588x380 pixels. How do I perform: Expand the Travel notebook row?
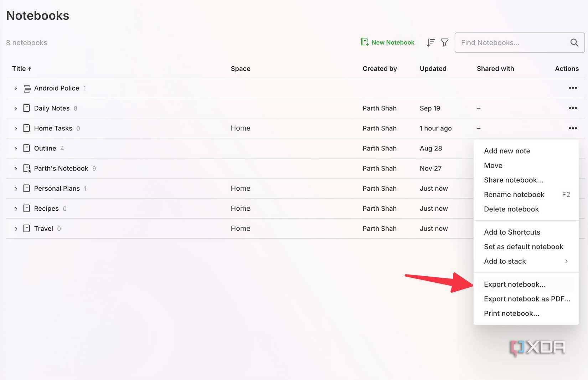click(x=16, y=229)
